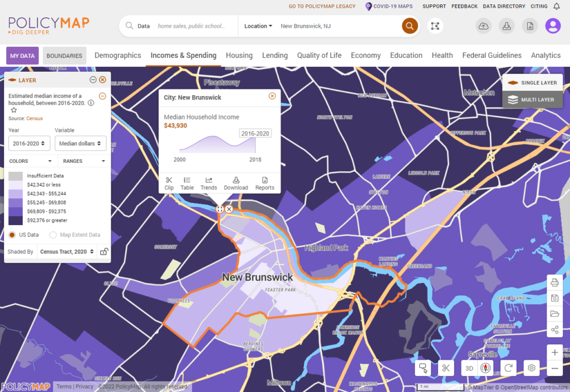The width and height of the screenshot is (570, 392).
Task: Click the map refresh icon
Action: 509,368
